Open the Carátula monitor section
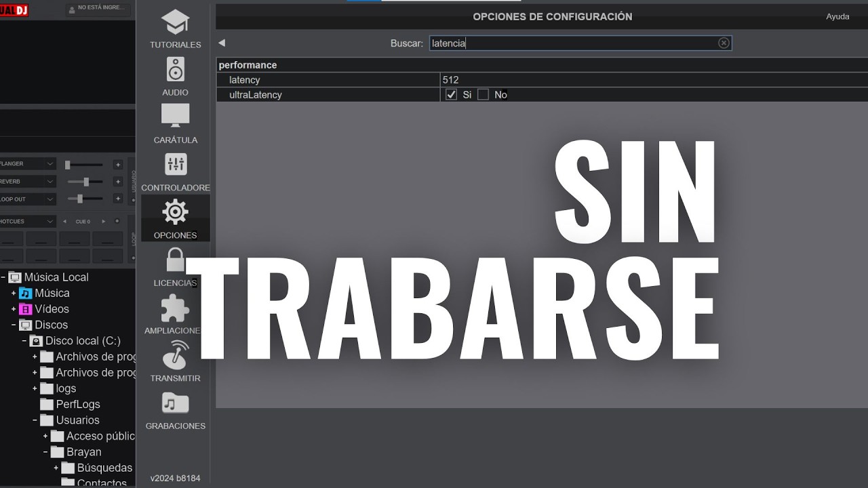868x488 pixels. coord(175,124)
